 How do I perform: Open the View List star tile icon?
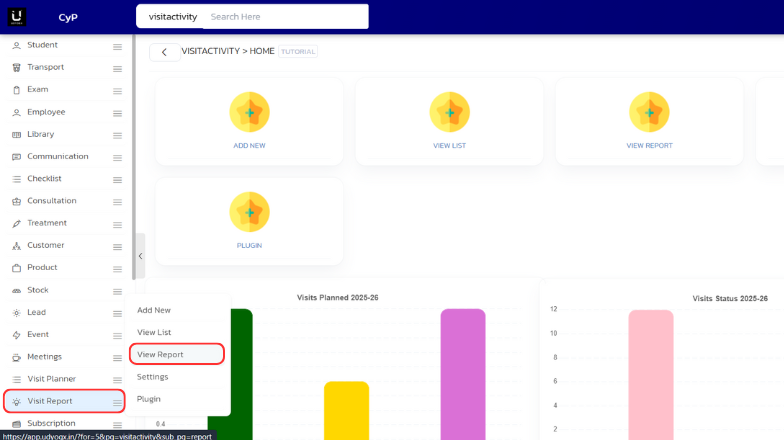[x=449, y=112]
